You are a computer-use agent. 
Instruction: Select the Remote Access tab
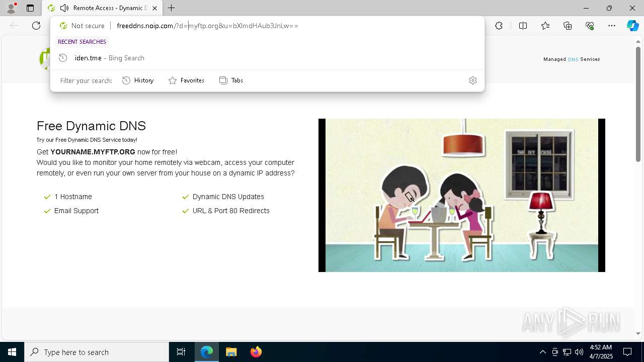[102, 8]
